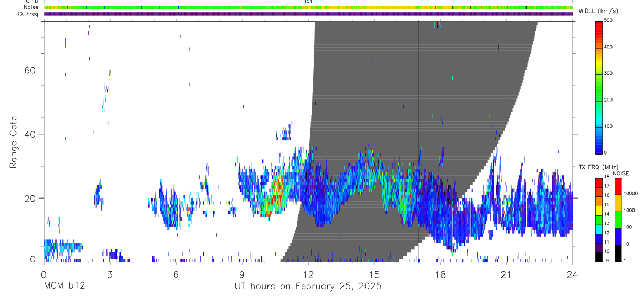644x297 pixels.
Task: Click the MCM b12 radar beam label
Action: tap(64, 286)
